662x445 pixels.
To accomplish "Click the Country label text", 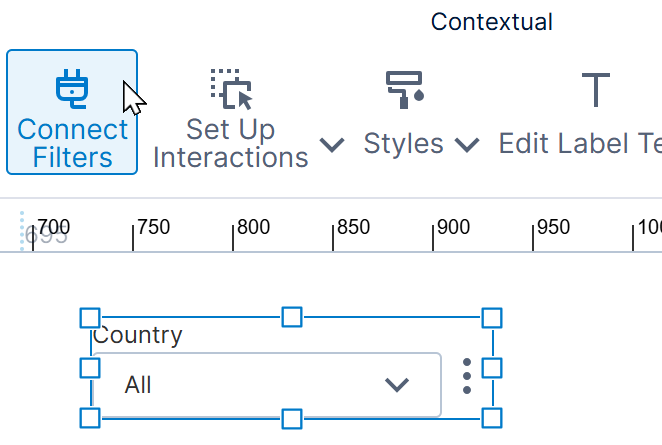I will (x=138, y=336).
